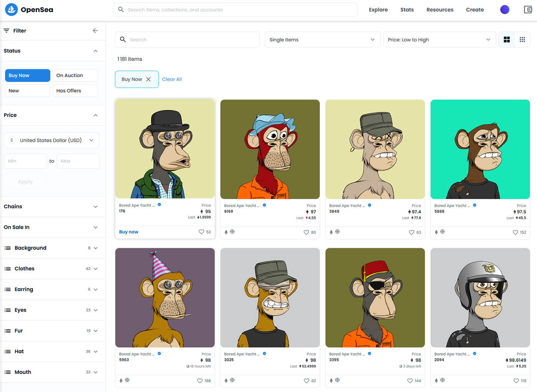
Task: Click the verified badge on ape 3849
Action: pos(369,205)
